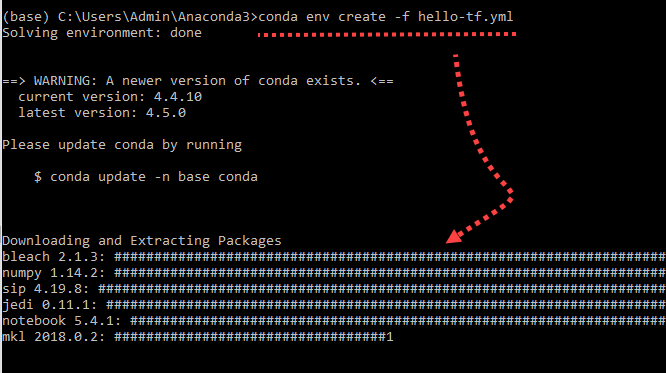Click the 'Downloading and Extracting Packages' heading
The height and width of the screenshot is (373, 666).
click(x=142, y=241)
